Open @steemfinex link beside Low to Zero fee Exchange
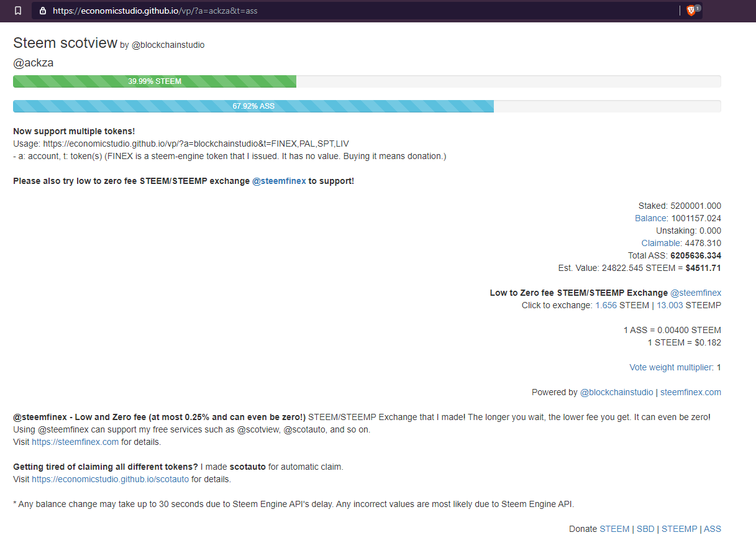The height and width of the screenshot is (535, 756). 696,293
